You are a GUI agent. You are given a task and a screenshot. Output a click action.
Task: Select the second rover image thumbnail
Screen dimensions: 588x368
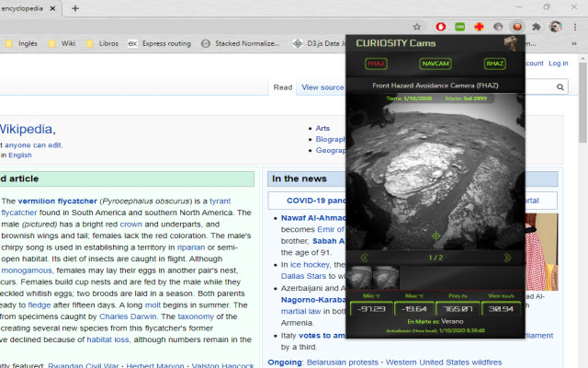pyautogui.click(x=387, y=277)
